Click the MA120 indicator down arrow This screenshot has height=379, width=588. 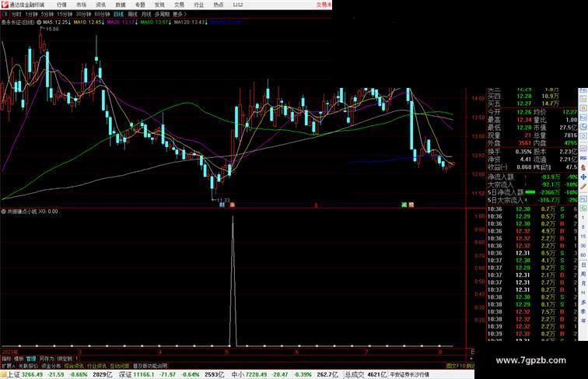point(206,23)
